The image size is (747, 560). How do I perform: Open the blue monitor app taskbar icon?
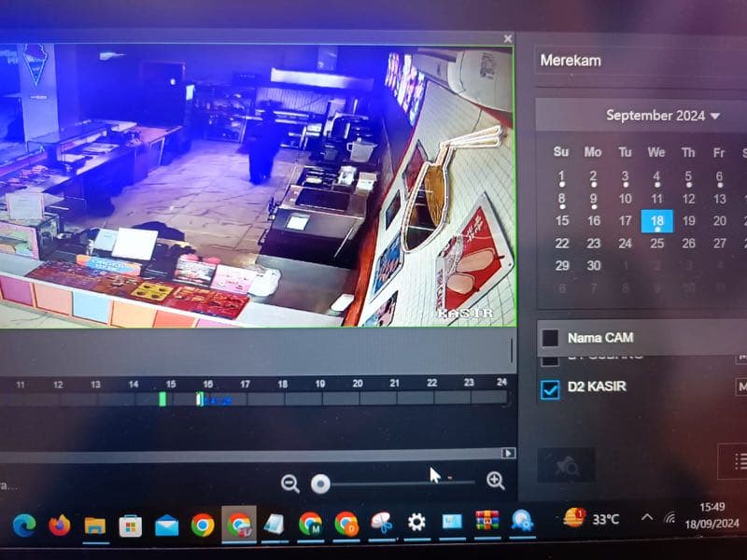[x=452, y=522]
